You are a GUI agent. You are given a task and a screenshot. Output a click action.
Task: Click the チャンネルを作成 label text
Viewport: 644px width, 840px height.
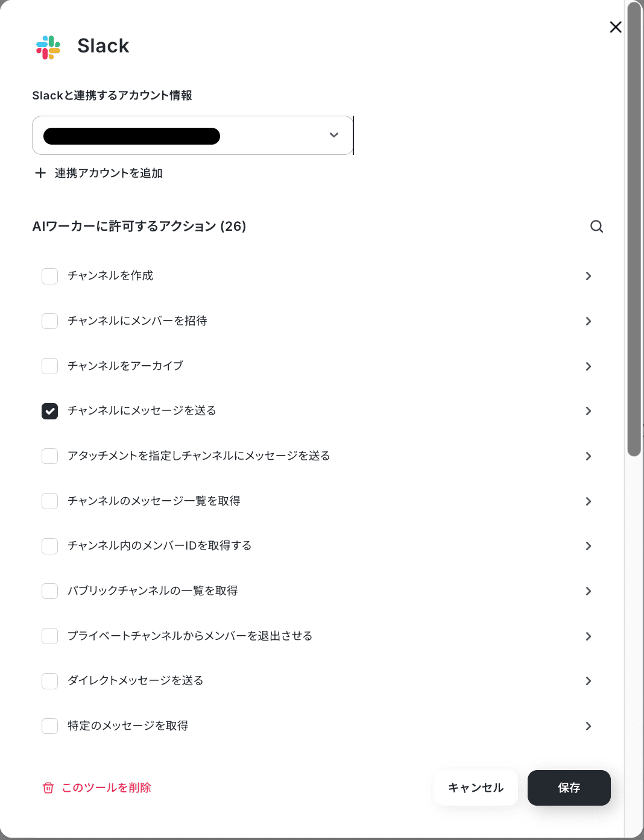[110, 275]
